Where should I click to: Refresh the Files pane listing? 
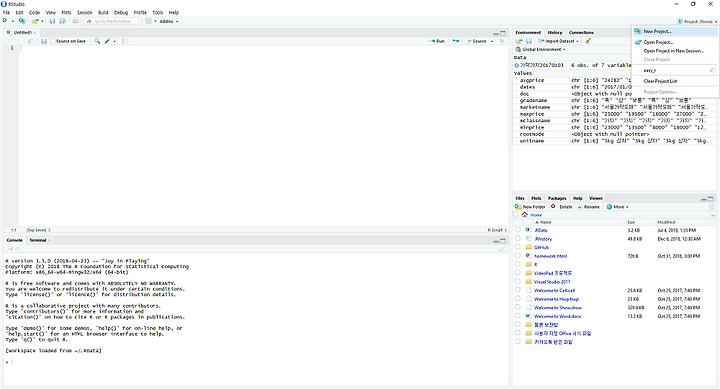[712, 207]
